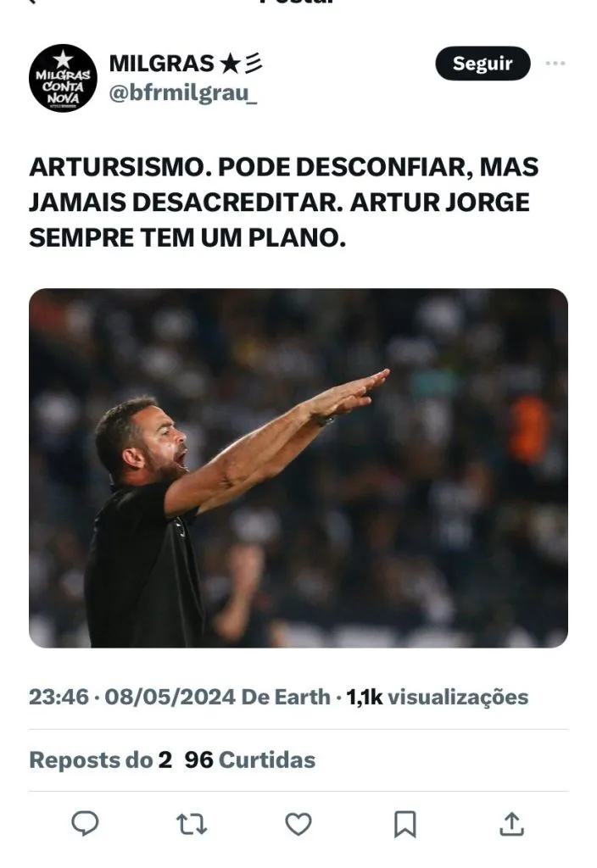Open the 1,1k visualizações stats
The width and height of the screenshot is (597, 868).
click(438, 697)
